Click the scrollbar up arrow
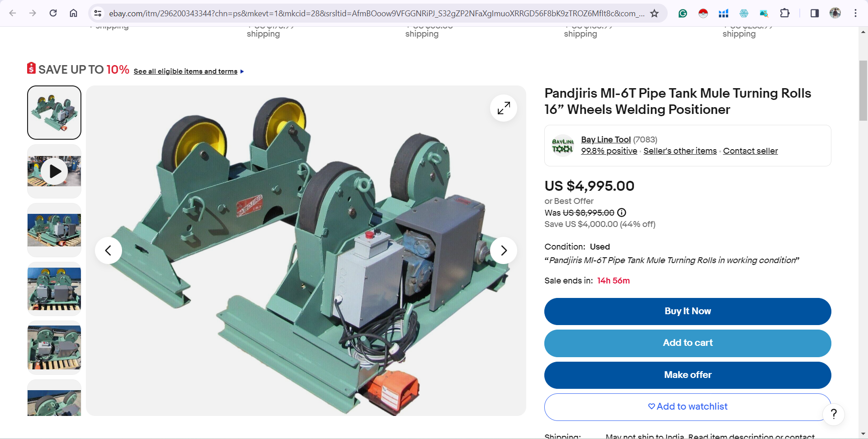This screenshot has height=439, width=868. click(863, 32)
